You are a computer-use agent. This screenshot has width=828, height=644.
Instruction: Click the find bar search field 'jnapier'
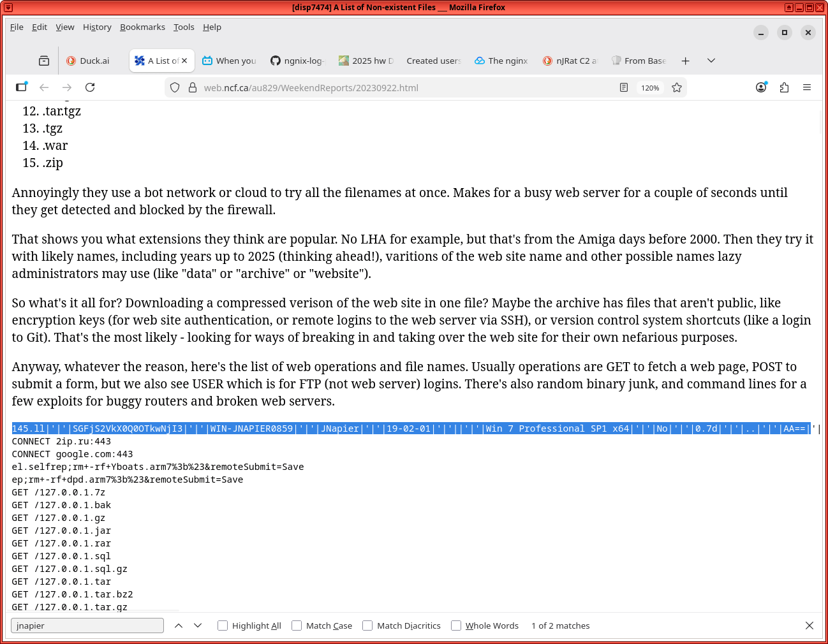(87, 626)
